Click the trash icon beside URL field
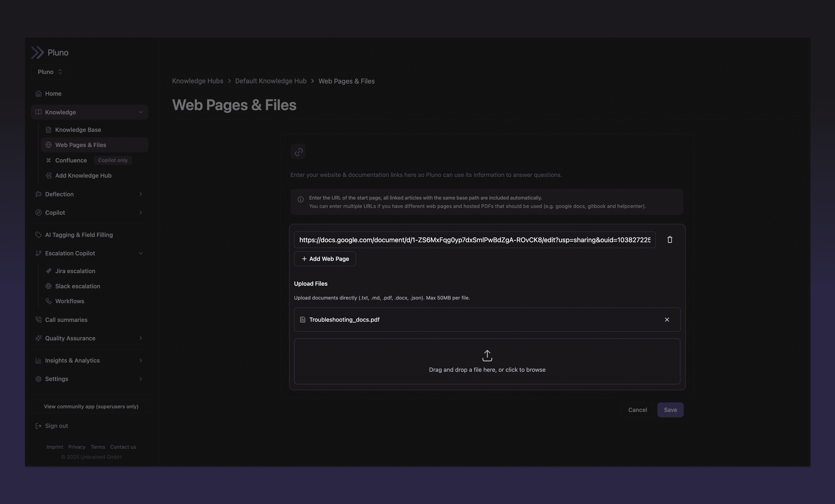This screenshot has width=835, height=504. pyautogui.click(x=670, y=240)
